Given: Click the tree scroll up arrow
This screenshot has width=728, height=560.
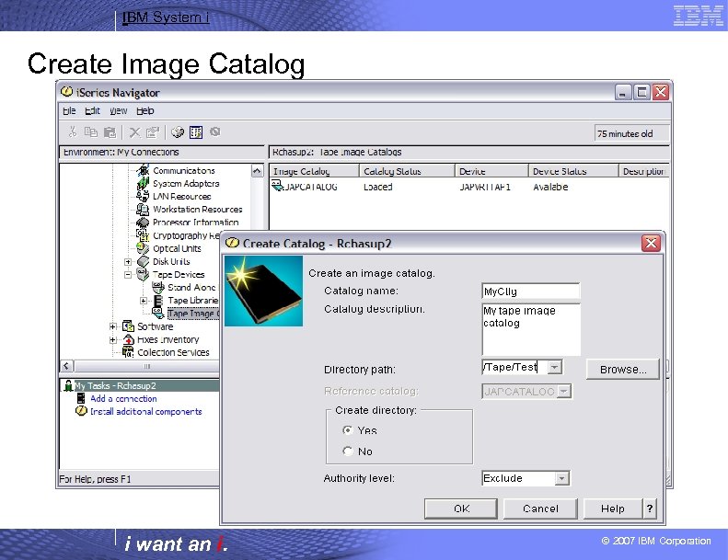Looking at the screenshot, I should tap(257, 171).
